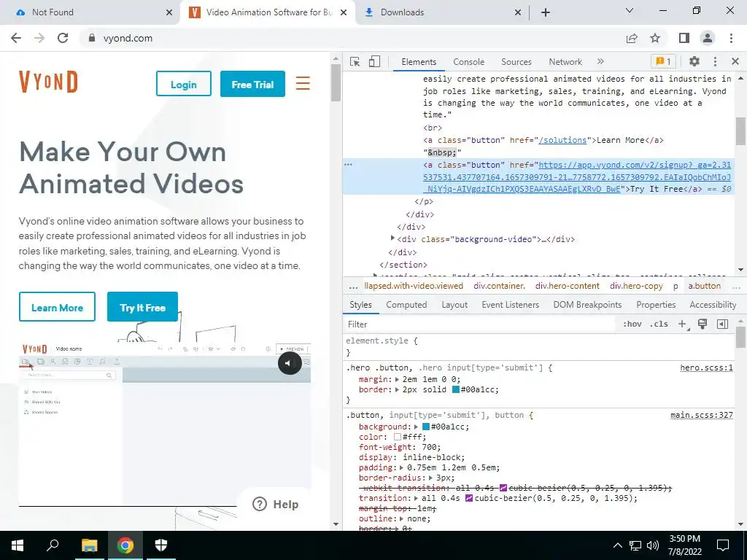Expand the margin shorthand in .hero .button
This screenshot has width=747, height=560.
tap(398, 379)
